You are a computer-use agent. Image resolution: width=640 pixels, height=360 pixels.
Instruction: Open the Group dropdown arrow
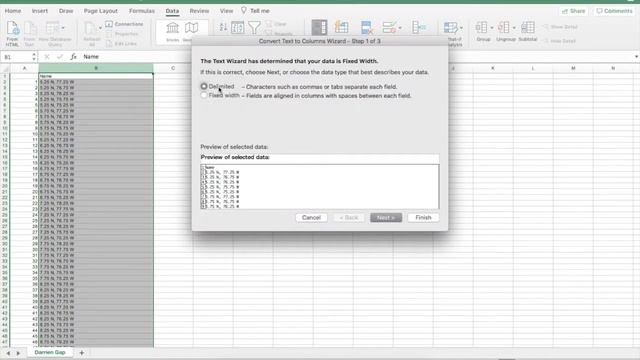coord(491,28)
